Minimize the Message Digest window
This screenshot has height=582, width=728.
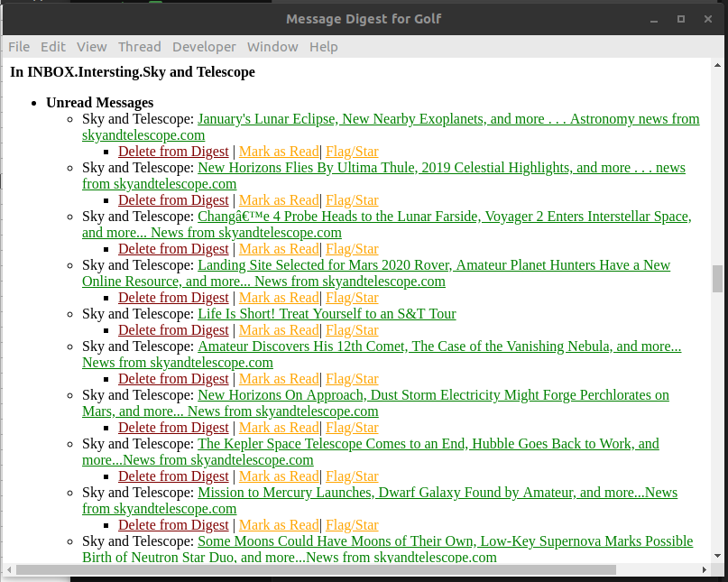point(654,19)
